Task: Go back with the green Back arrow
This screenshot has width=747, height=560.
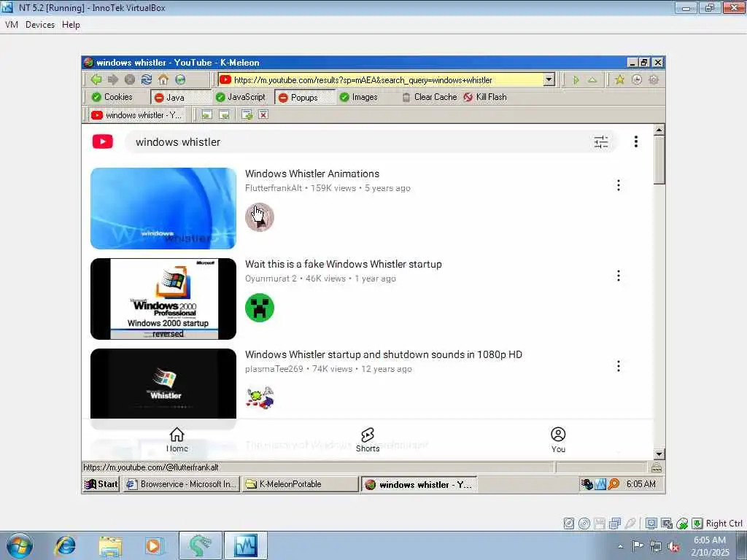Action: tap(96, 79)
